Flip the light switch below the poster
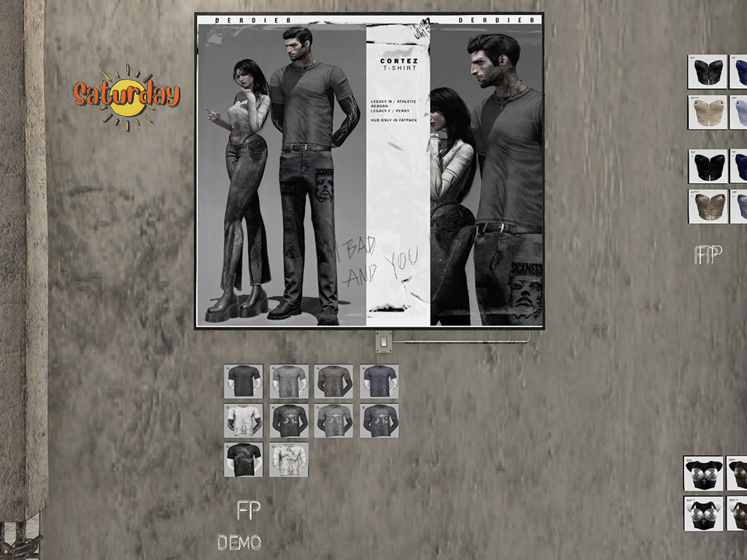The image size is (747, 560). pyautogui.click(x=383, y=341)
